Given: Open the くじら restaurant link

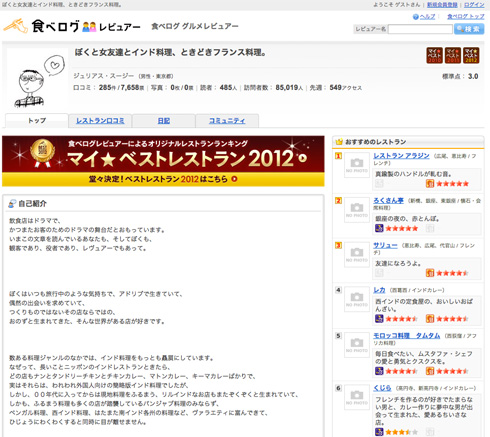Looking at the screenshot, I should click(382, 388).
